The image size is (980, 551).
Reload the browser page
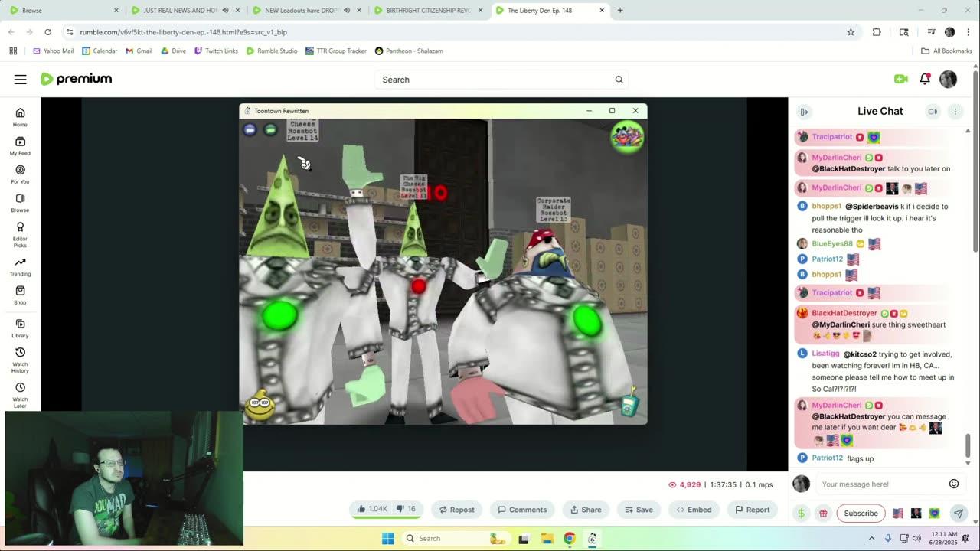[47, 32]
